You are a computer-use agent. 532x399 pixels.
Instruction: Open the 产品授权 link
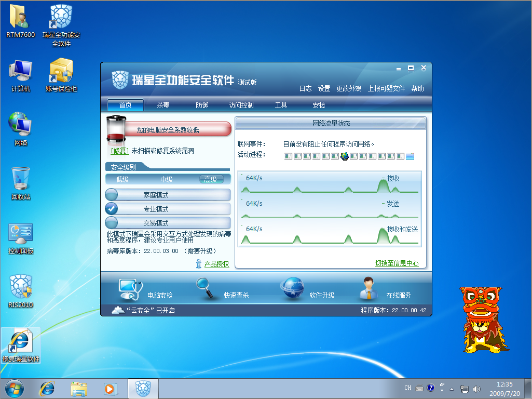(x=217, y=264)
